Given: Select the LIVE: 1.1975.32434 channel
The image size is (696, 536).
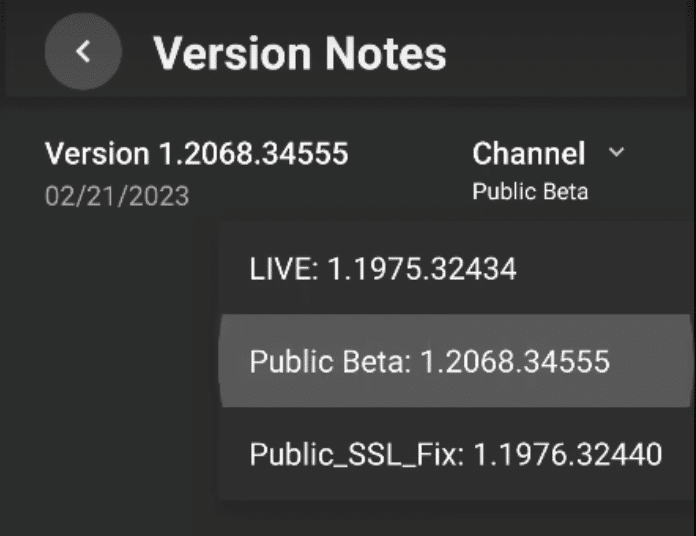Looking at the screenshot, I should pos(457,268).
